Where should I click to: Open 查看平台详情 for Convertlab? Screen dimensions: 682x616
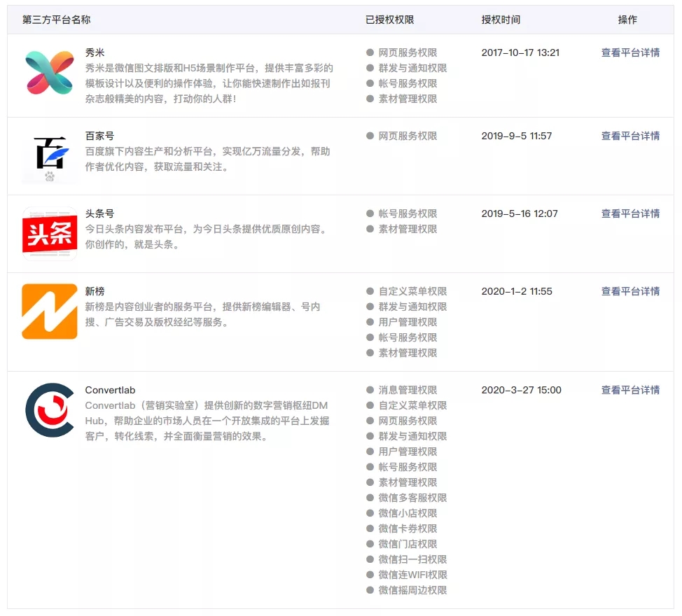point(630,390)
